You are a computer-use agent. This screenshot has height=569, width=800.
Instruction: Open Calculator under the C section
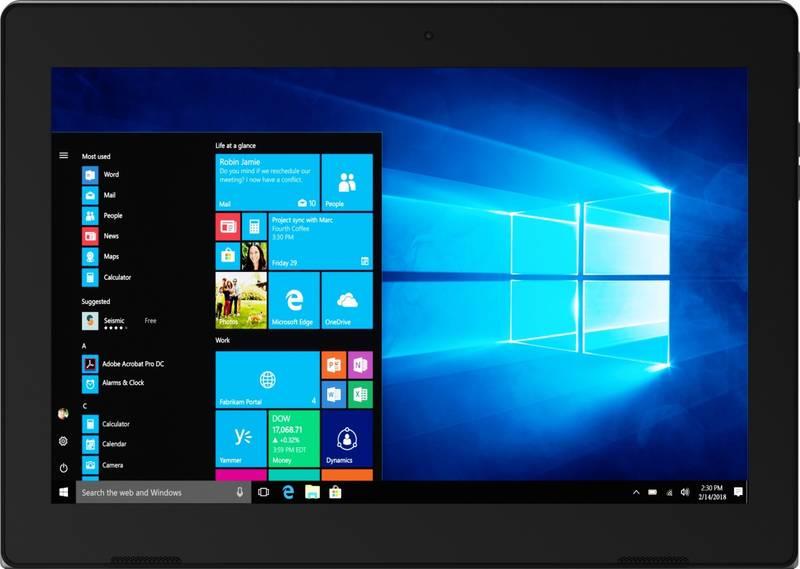point(106,424)
